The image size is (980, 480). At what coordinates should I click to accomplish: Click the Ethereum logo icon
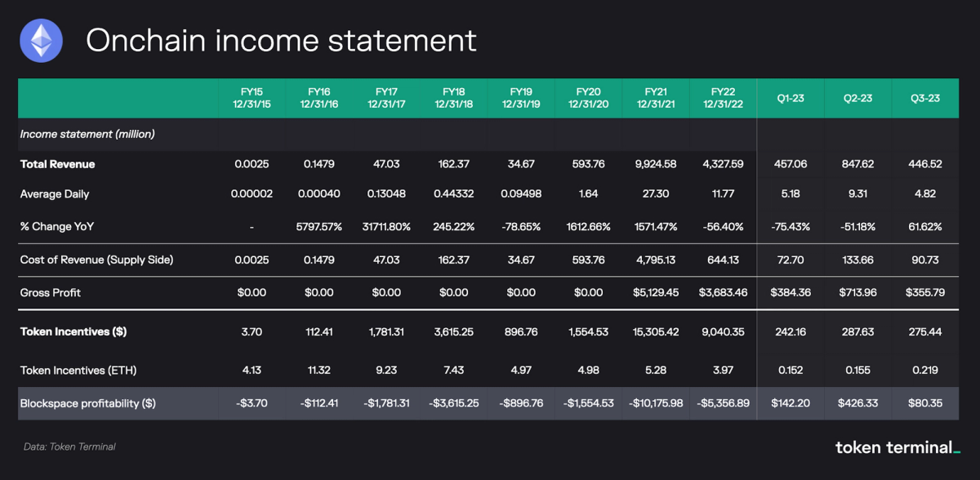[40, 40]
